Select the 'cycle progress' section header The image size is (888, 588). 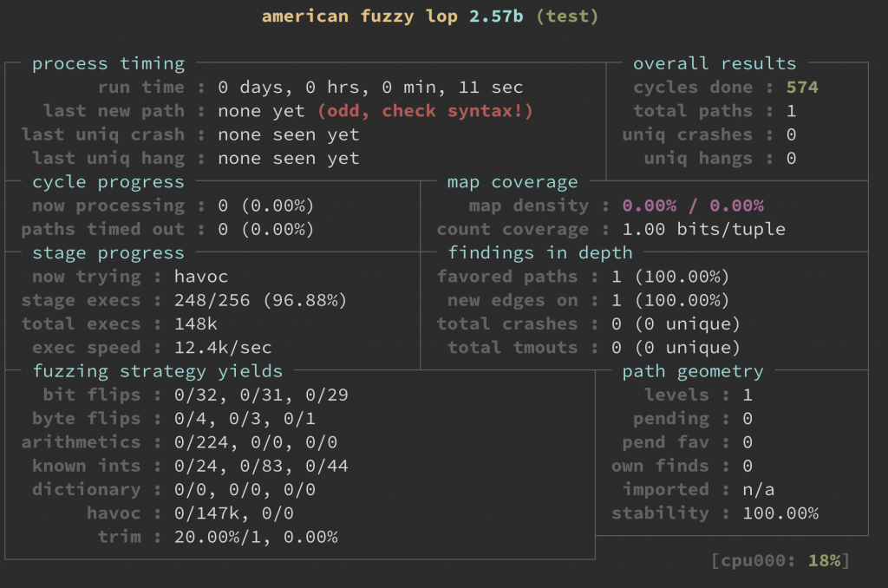[108, 182]
